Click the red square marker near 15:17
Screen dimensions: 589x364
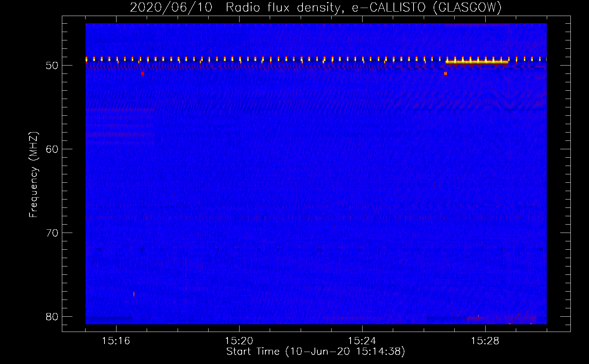tap(142, 74)
